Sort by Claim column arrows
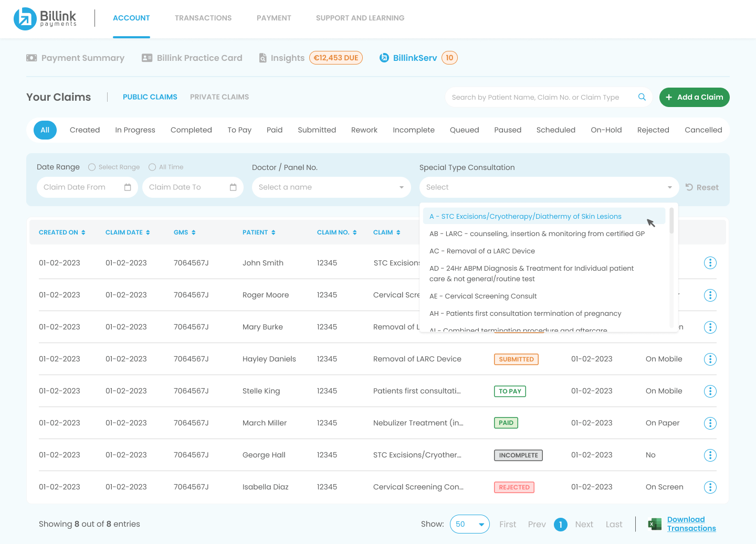 pyautogui.click(x=398, y=232)
